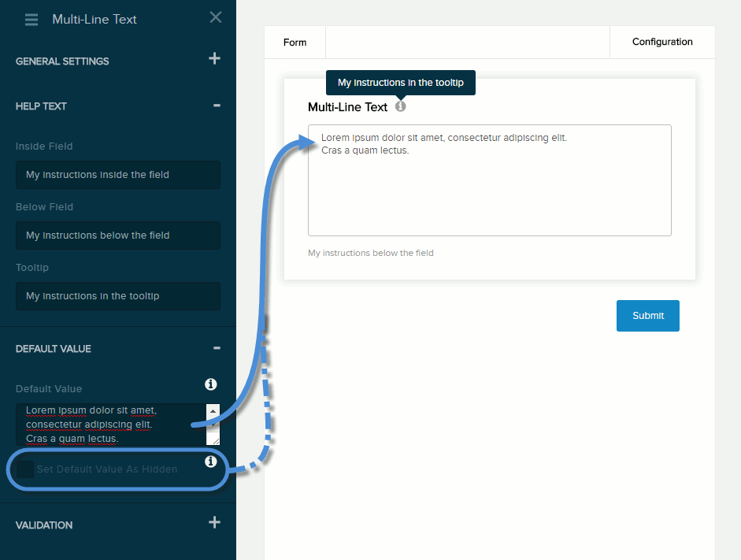Viewport: 741px width, 560px height.
Task: Click the Default Value textarea in sidebar
Action: [x=110, y=425]
